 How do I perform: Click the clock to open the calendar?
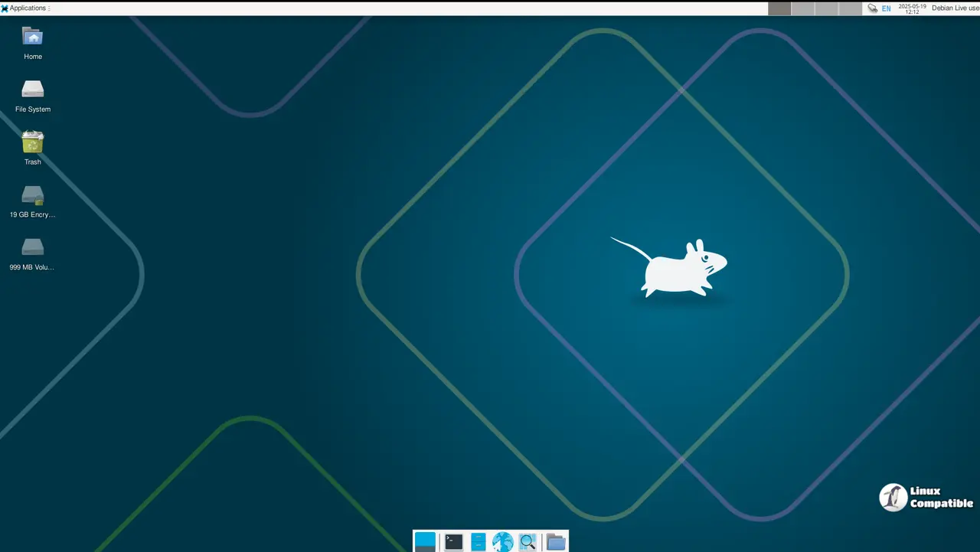[914, 8]
